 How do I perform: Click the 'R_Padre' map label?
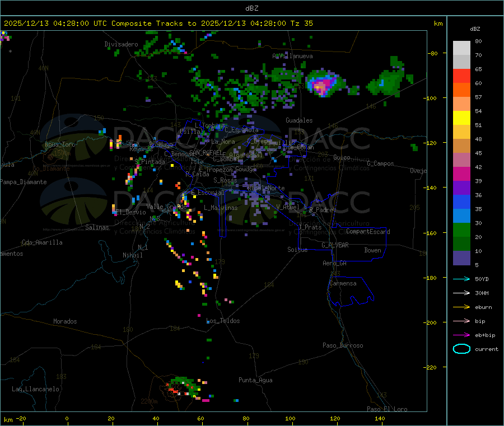[x=321, y=210]
